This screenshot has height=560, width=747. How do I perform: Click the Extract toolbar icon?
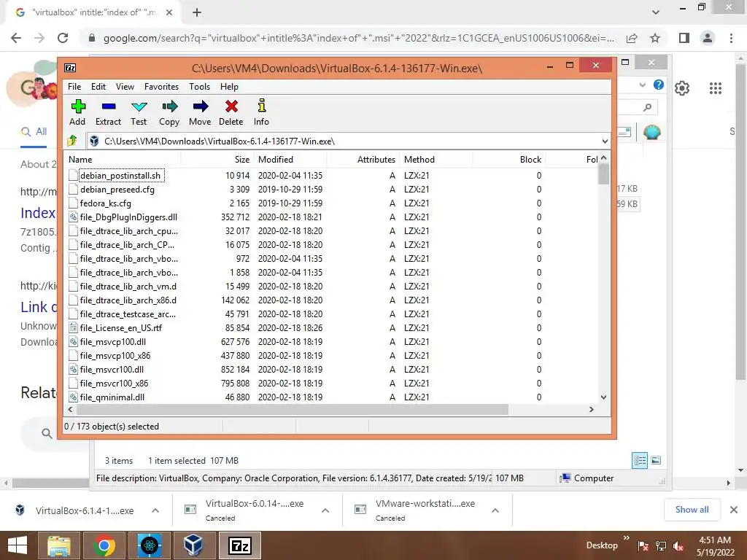click(109, 106)
